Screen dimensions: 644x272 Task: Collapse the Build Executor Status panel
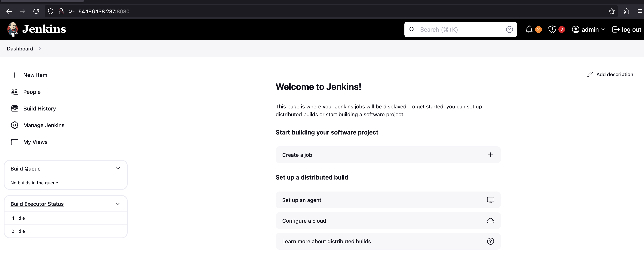pyautogui.click(x=118, y=204)
